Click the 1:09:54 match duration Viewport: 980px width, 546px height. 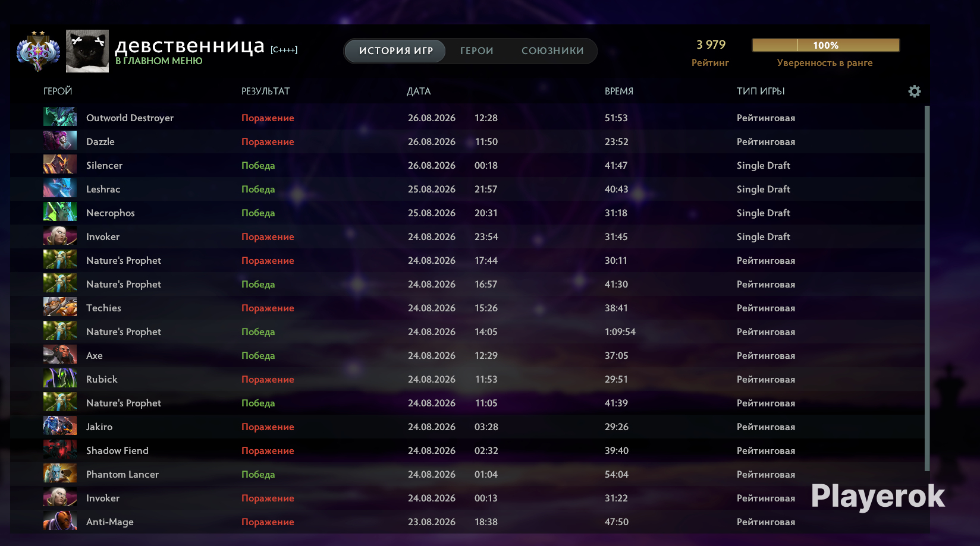tap(620, 332)
